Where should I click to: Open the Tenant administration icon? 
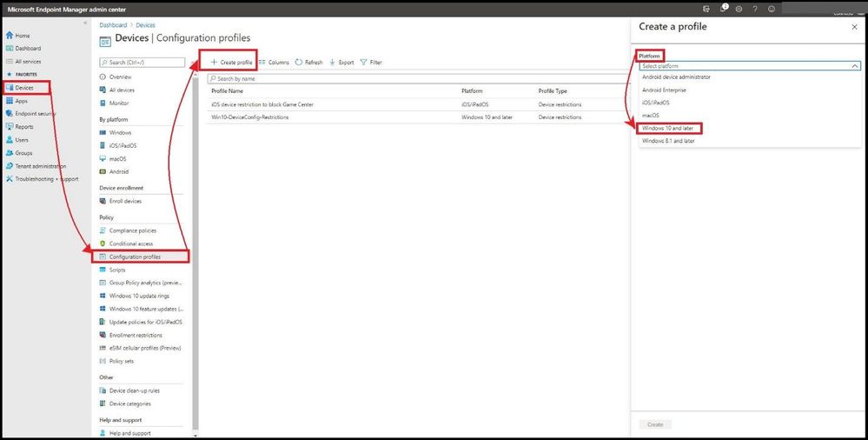pos(10,166)
